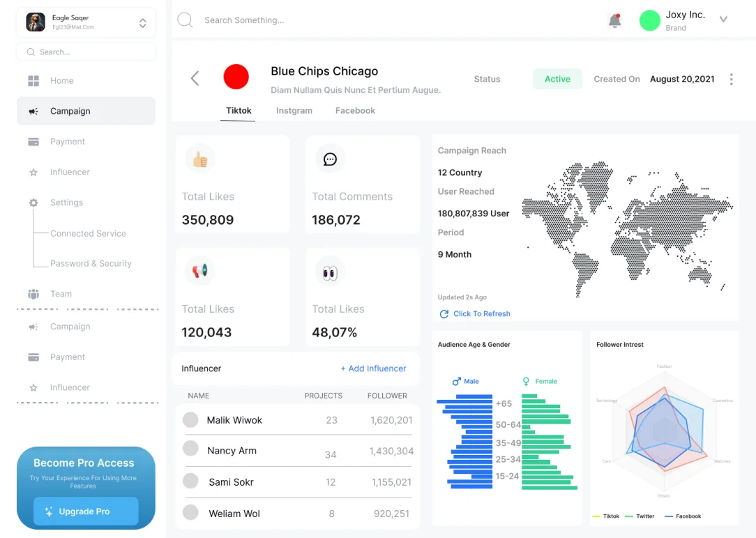Open the Home dashboard icon
The height and width of the screenshot is (538, 756).
coord(33,80)
